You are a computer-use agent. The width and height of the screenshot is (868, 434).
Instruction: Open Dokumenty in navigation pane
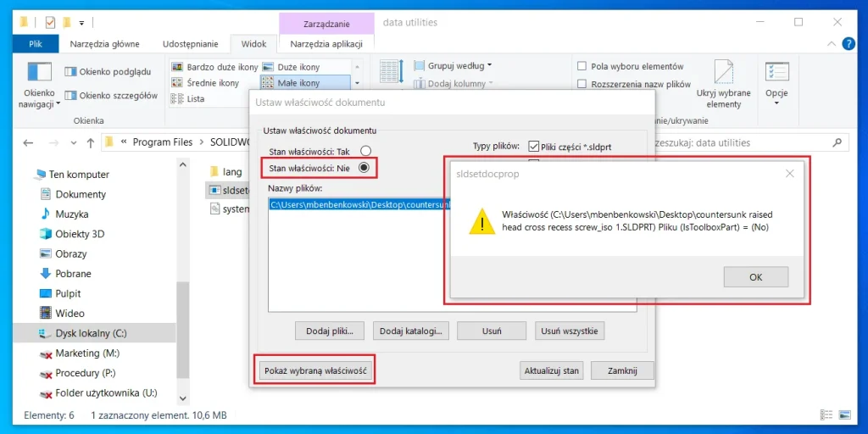[81, 194]
